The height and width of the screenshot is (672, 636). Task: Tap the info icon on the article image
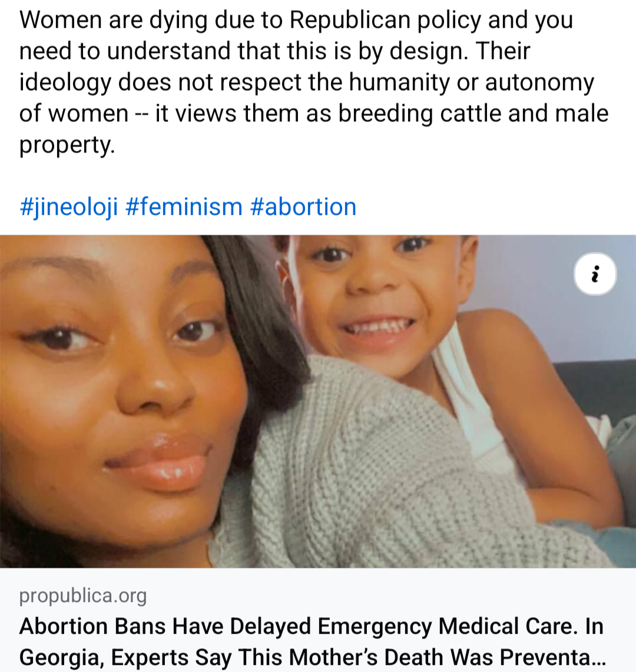click(x=595, y=274)
